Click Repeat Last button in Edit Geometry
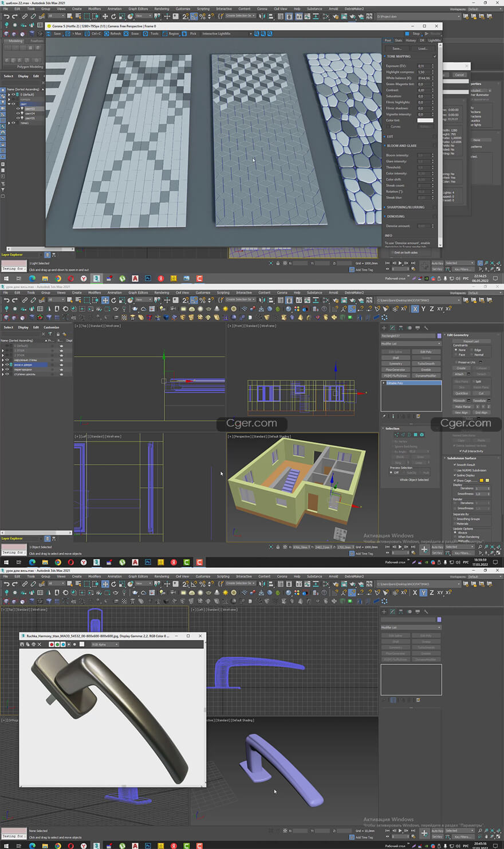 coord(471,341)
